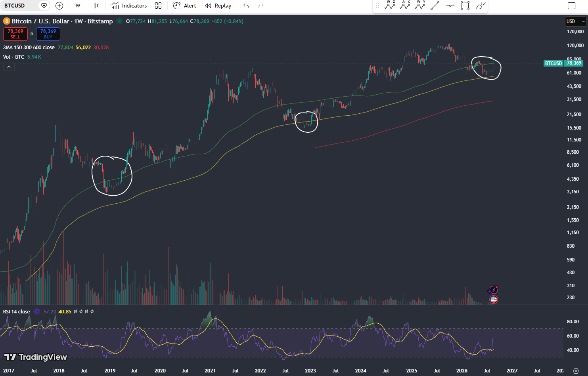Select the trend line drawing tool

click(x=435, y=6)
